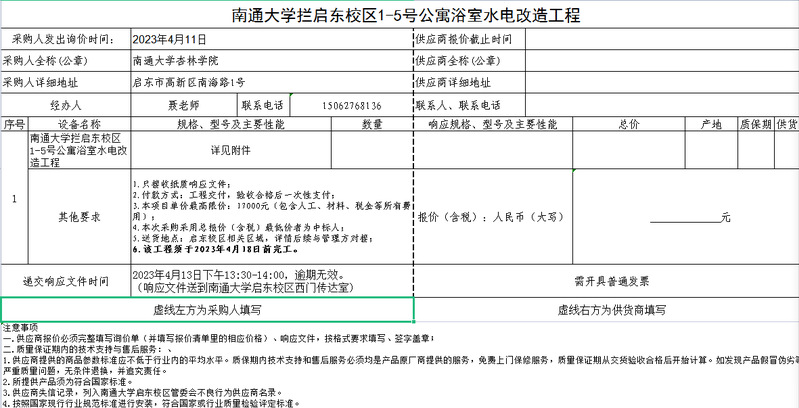This screenshot has width=799, height=408.
Task: Select the empty cell after 联系人、联系电话
Action: (x=662, y=105)
